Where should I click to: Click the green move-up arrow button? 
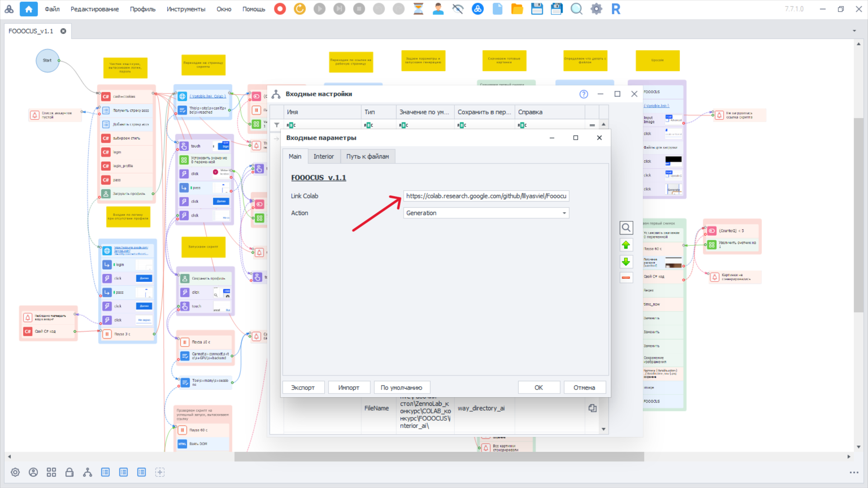pyautogui.click(x=626, y=245)
